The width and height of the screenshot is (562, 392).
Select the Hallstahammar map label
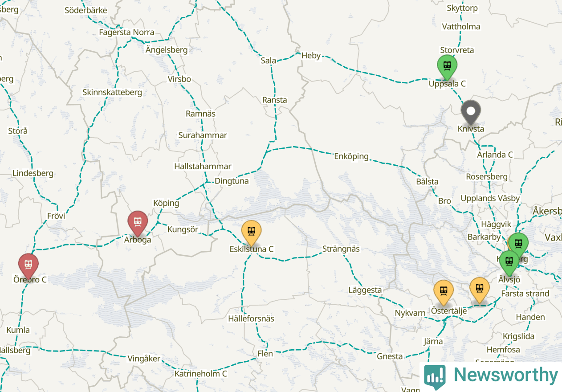(203, 166)
